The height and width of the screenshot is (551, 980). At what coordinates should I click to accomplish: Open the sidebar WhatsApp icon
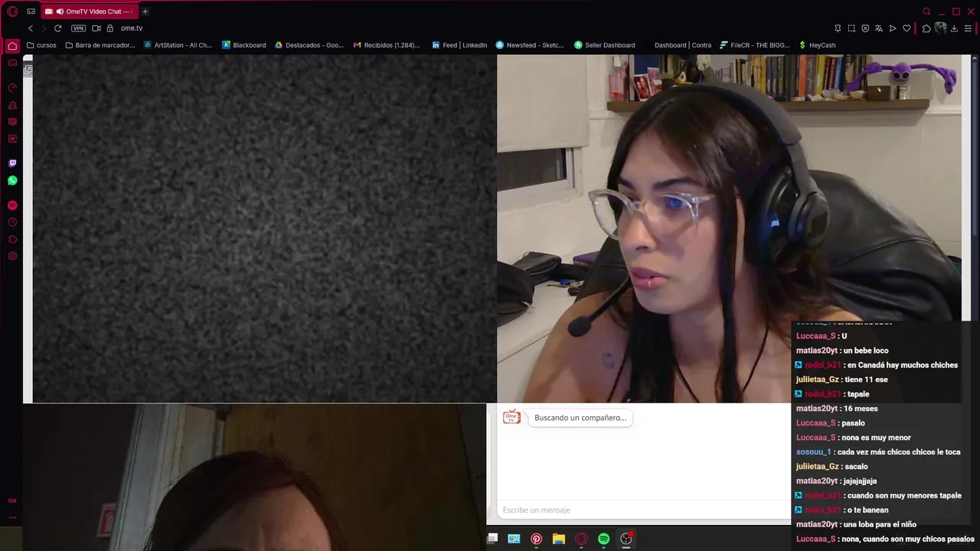(x=12, y=181)
